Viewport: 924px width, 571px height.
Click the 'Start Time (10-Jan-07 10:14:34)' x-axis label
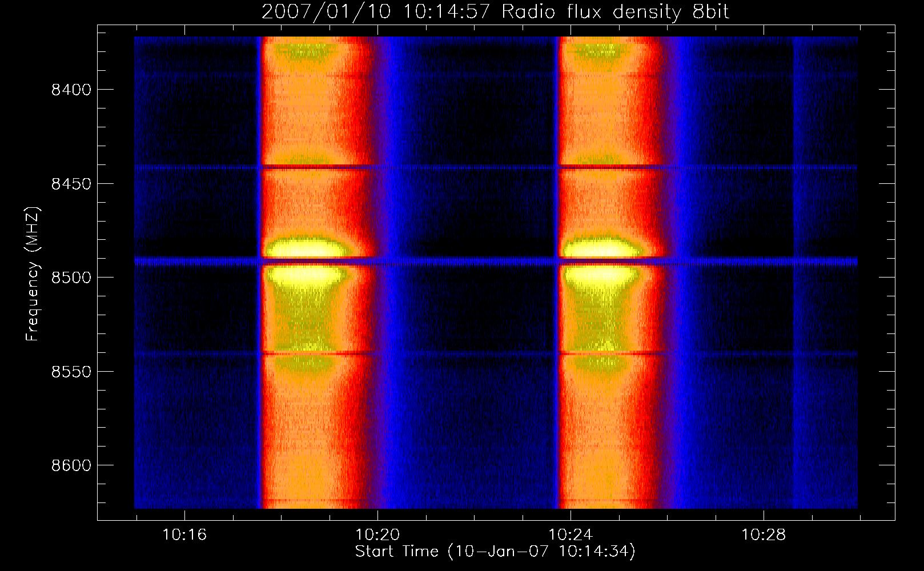(x=495, y=552)
